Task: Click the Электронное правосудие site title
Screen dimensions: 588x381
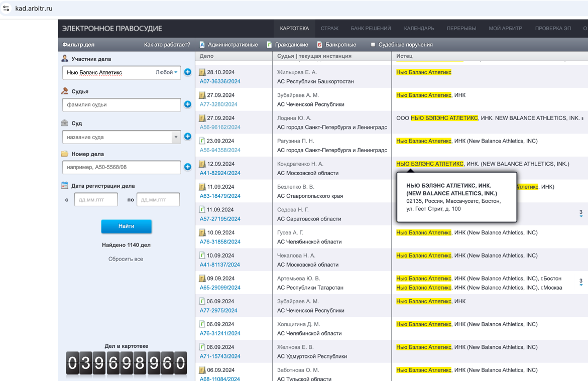Action: click(x=112, y=29)
